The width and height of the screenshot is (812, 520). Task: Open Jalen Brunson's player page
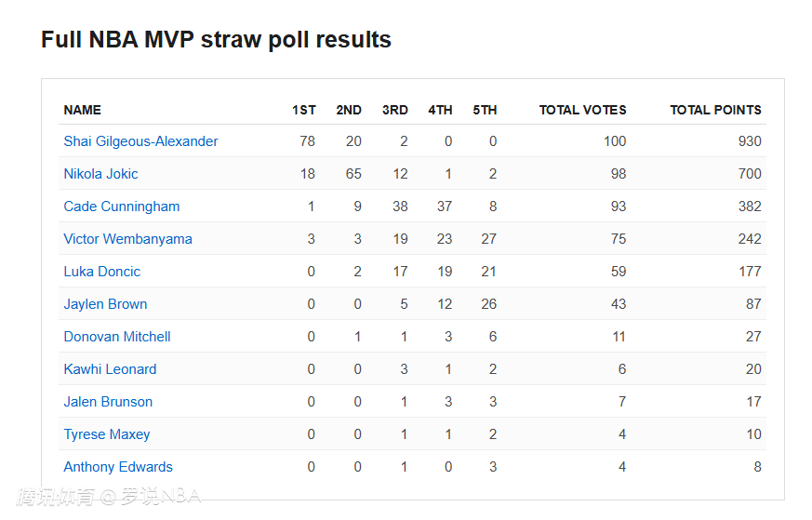[108, 402]
